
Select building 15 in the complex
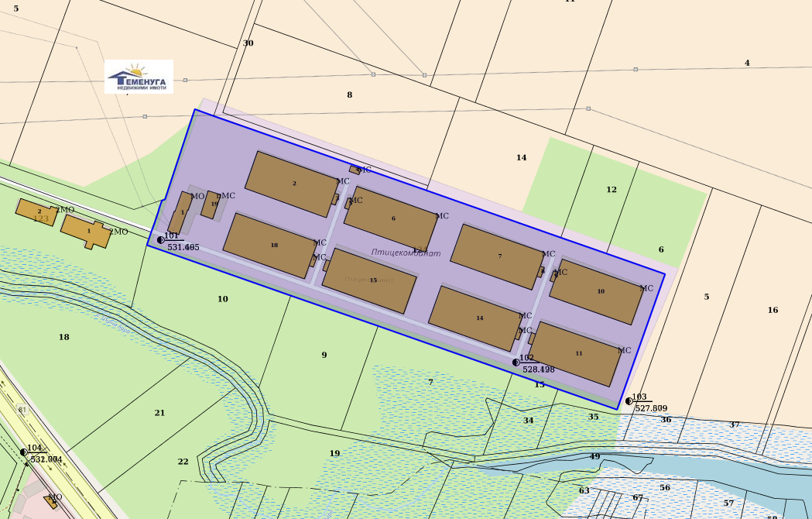pos(370,280)
